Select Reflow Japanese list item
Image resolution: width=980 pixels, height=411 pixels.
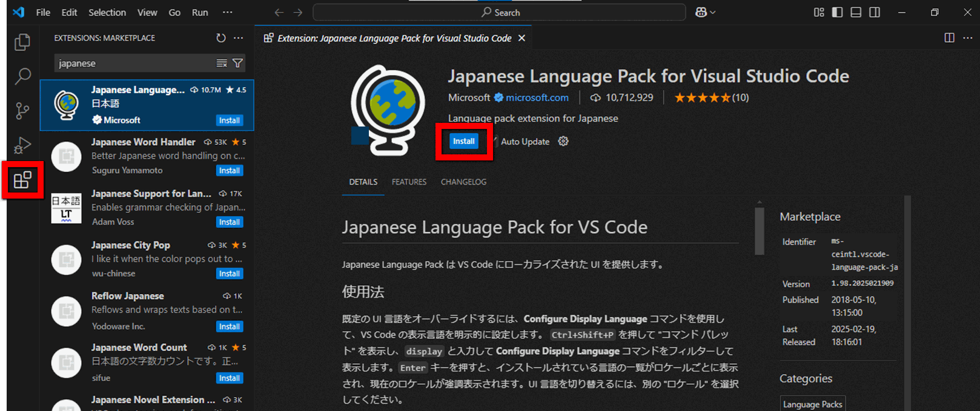tap(147, 311)
